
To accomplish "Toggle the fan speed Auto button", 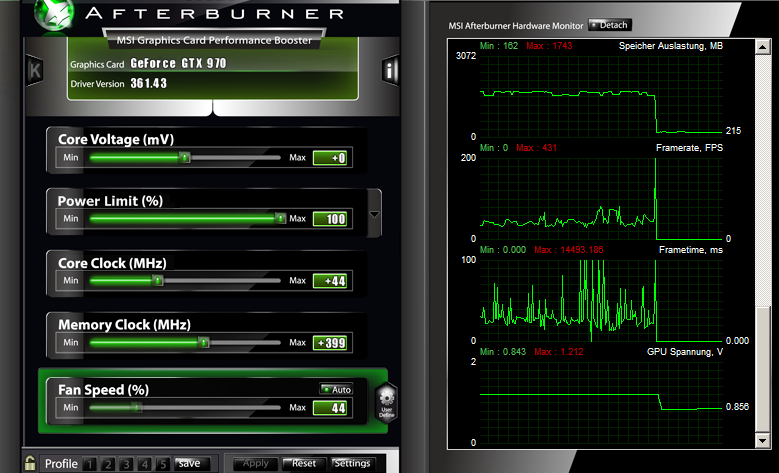I will click(x=336, y=390).
